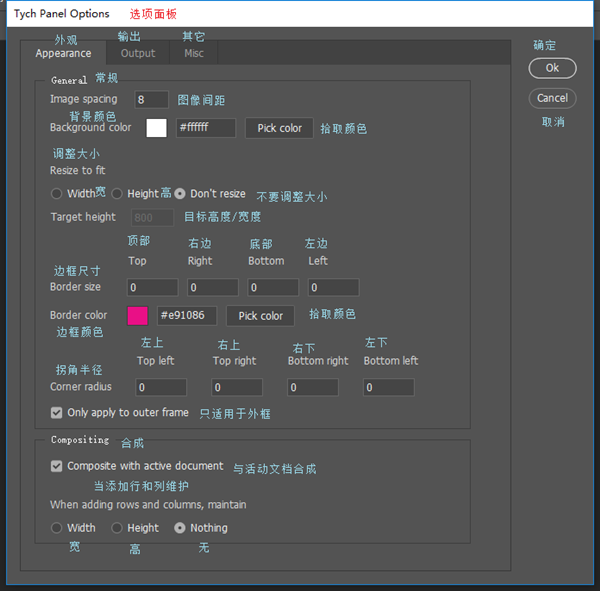The width and height of the screenshot is (600, 591).
Task: Click the Image spacing input field
Action: 152,100
